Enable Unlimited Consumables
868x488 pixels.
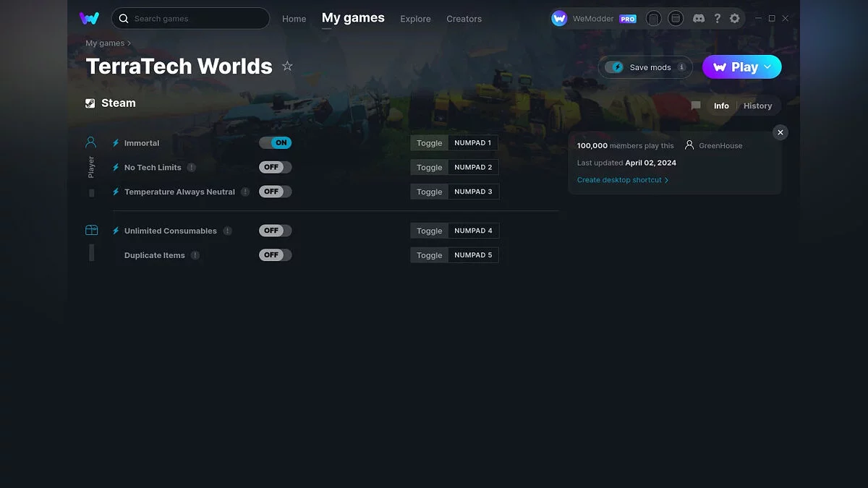275,230
